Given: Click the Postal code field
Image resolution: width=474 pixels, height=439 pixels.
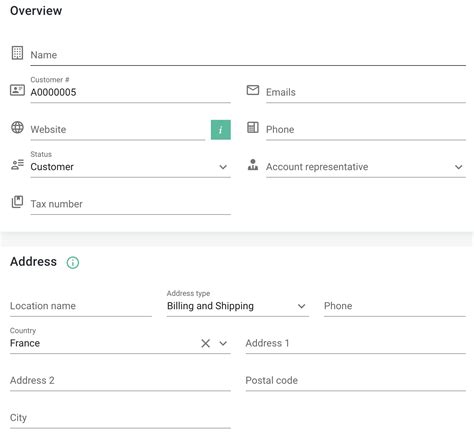Looking at the screenshot, I should (356, 380).
